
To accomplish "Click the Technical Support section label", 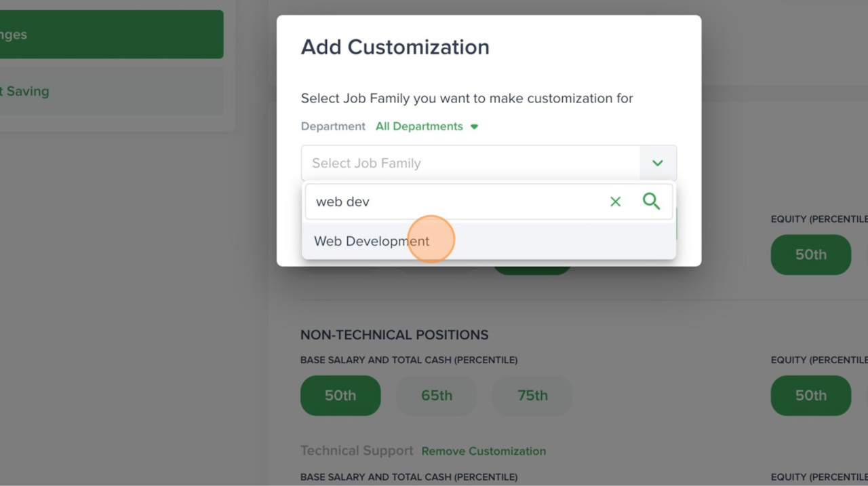I will coord(357,451).
